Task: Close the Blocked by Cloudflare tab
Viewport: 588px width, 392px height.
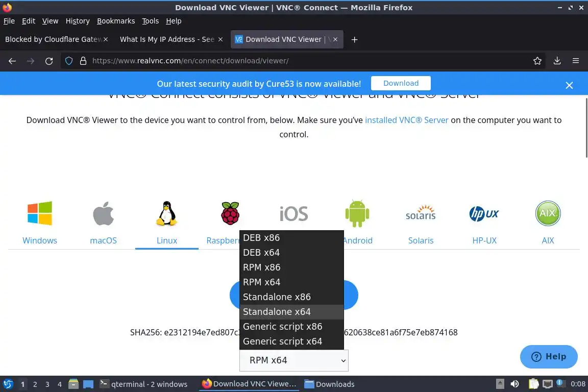Action: (x=106, y=39)
